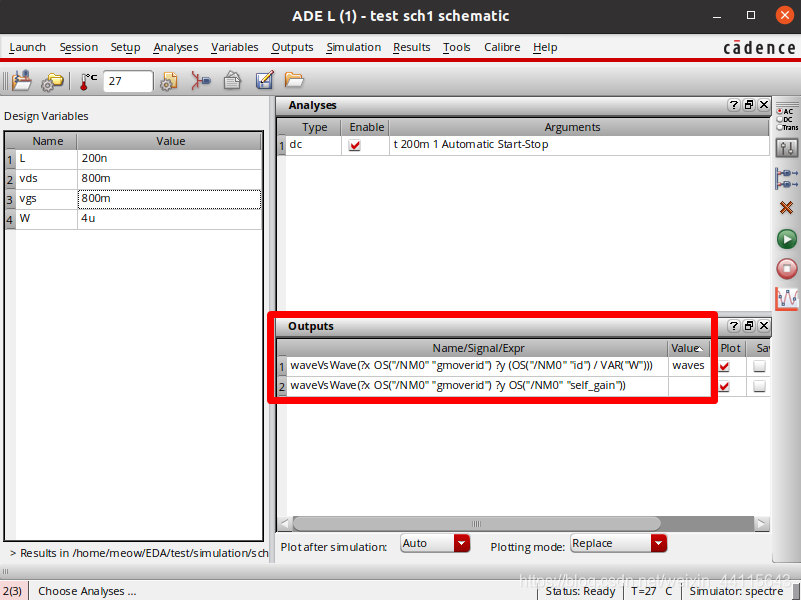Image resolution: width=801 pixels, height=600 pixels.
Task: Open the Simulation menu
Action: click(354, 47)
